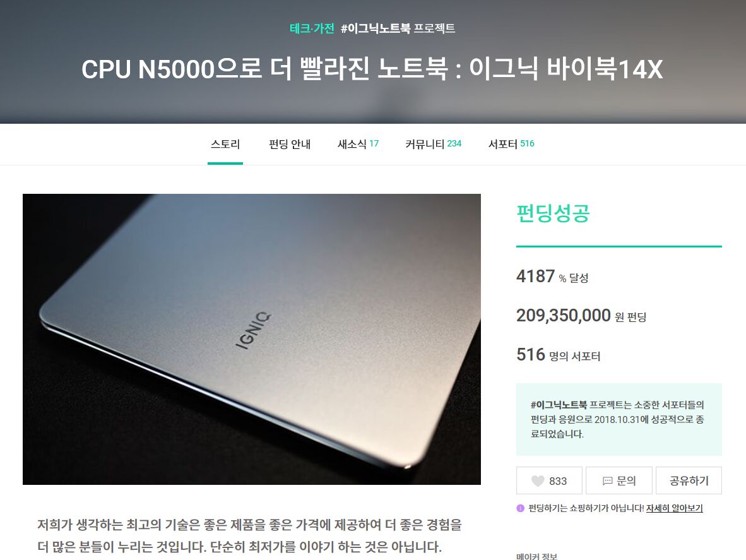Click the 테크·가전 category link
The height and width of the screenshot is (560, 746).
coord(312,28)
